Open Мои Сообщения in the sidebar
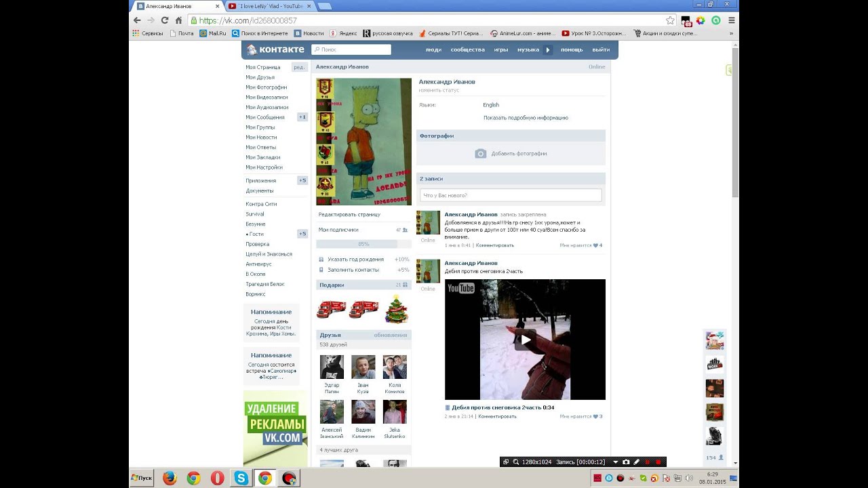Screen dimensions: 868x488 265,117
